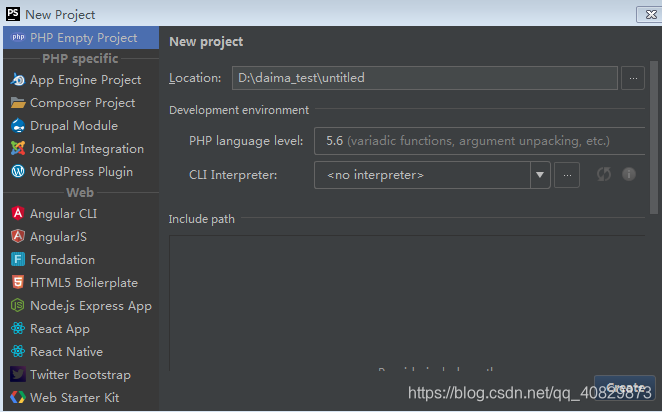
Task: Click the Web Starter Kit icon
Action: pyautogui.click(x=18, y=397)
